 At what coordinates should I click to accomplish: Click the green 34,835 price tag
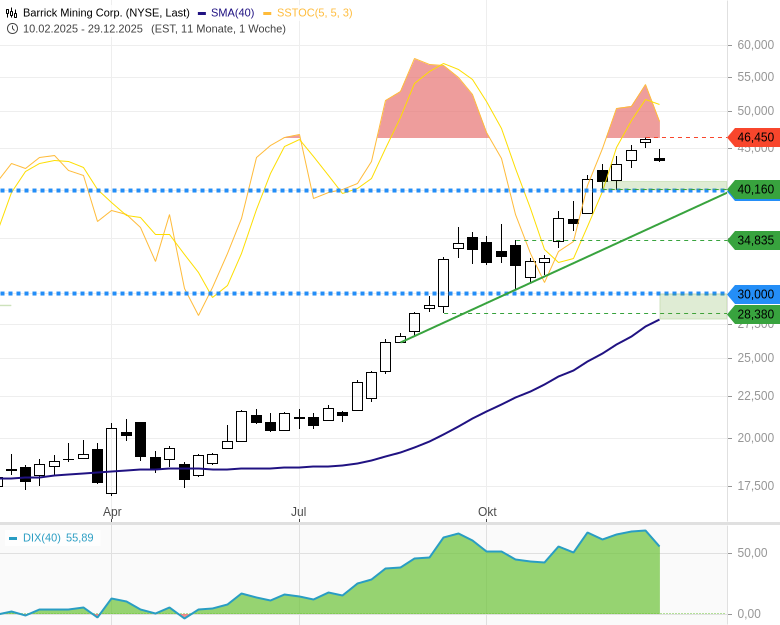pyautogui.click(x=755, y=240)
